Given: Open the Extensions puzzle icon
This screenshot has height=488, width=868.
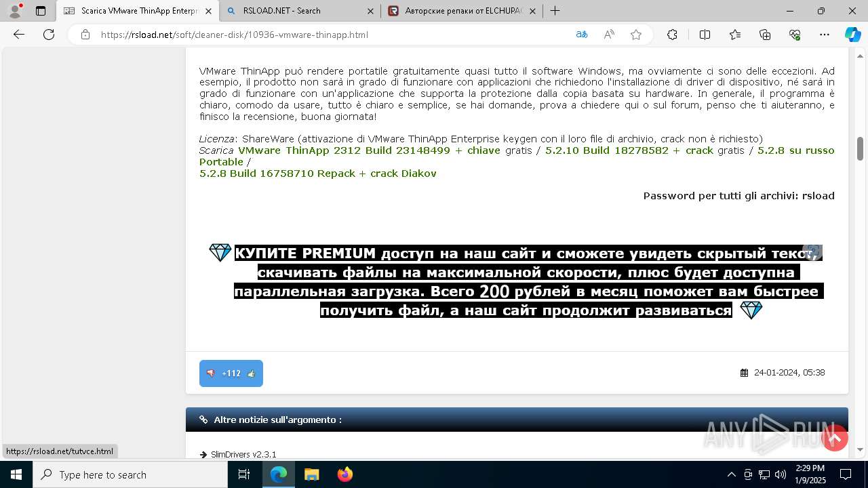Looking at the screenshot, I should pos(672,35).
